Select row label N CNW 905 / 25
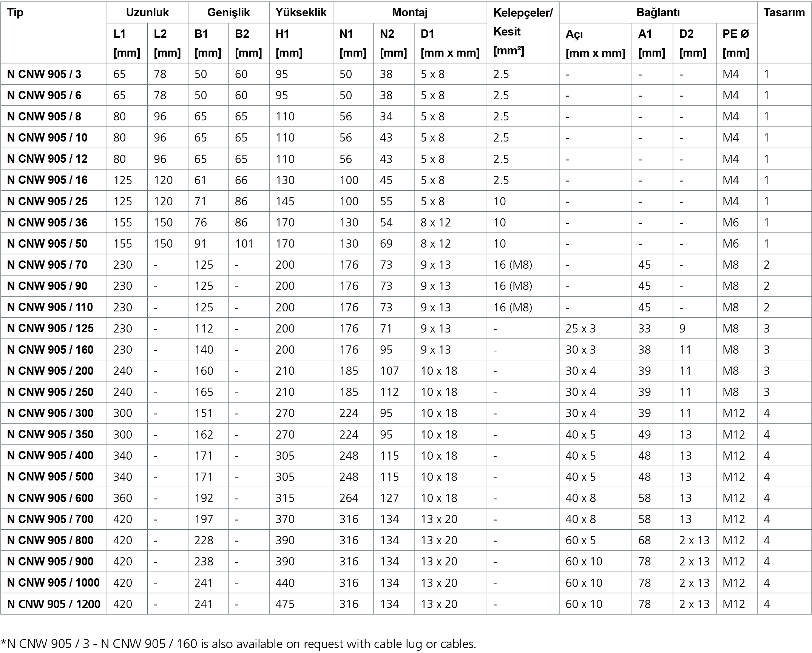Viewport: 812px width, 653px height. coord(47,201)
